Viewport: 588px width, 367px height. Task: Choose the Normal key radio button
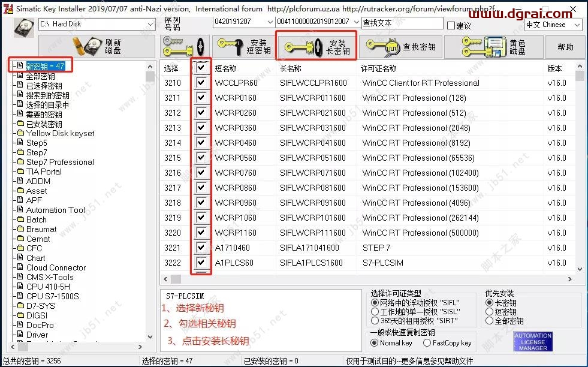pyautogui.click(x=374, y=342)
